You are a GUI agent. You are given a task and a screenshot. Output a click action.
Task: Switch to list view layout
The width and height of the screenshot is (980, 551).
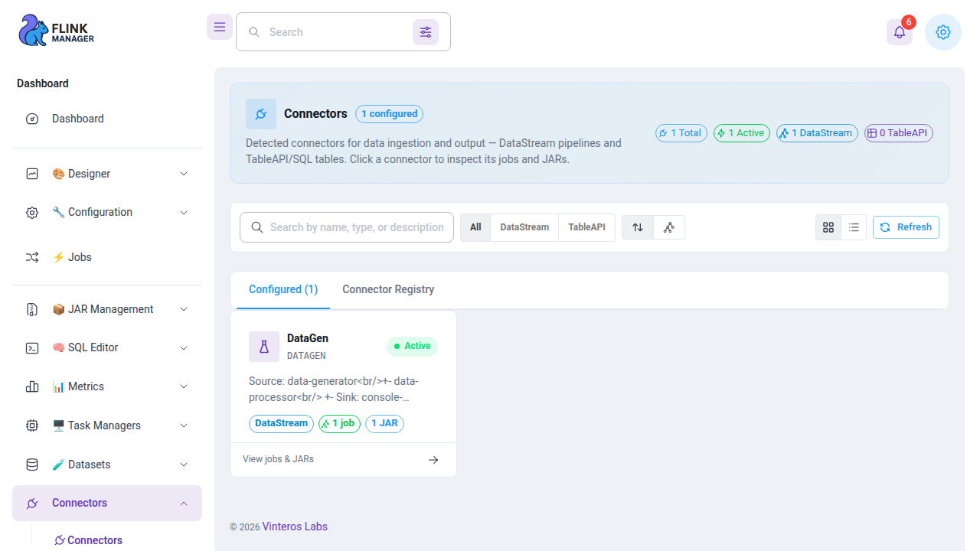[x=854, y=227]
